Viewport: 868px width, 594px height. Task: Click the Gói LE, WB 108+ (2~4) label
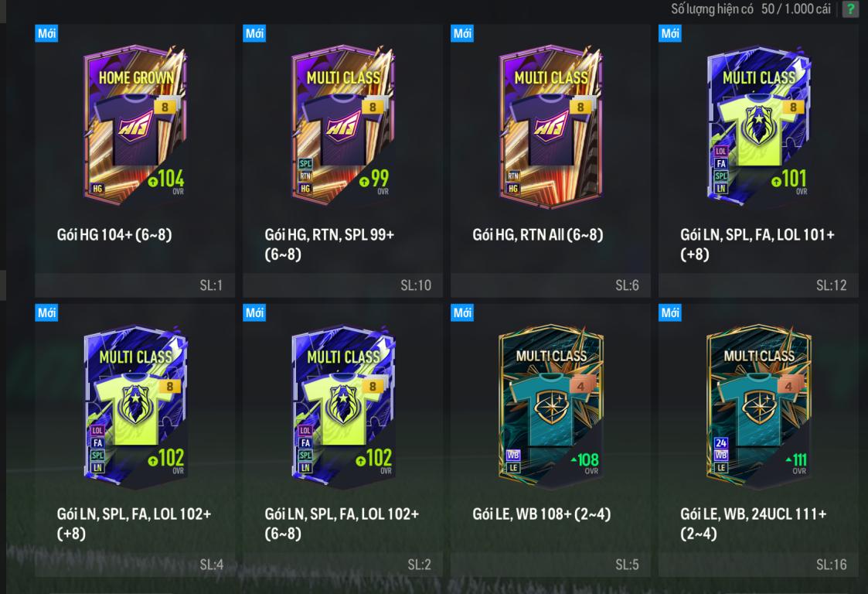pos(541,514)
